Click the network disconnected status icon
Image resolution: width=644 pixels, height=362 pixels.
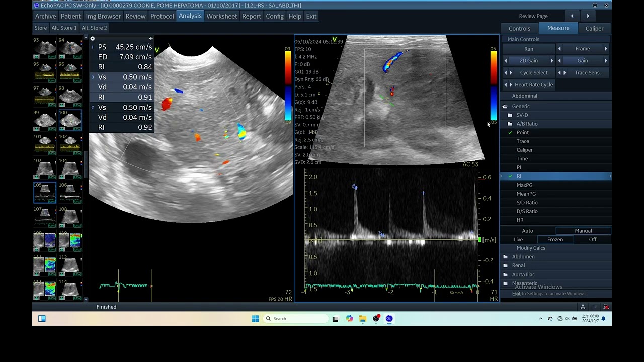pyautogui.click(x=606, y=307)
